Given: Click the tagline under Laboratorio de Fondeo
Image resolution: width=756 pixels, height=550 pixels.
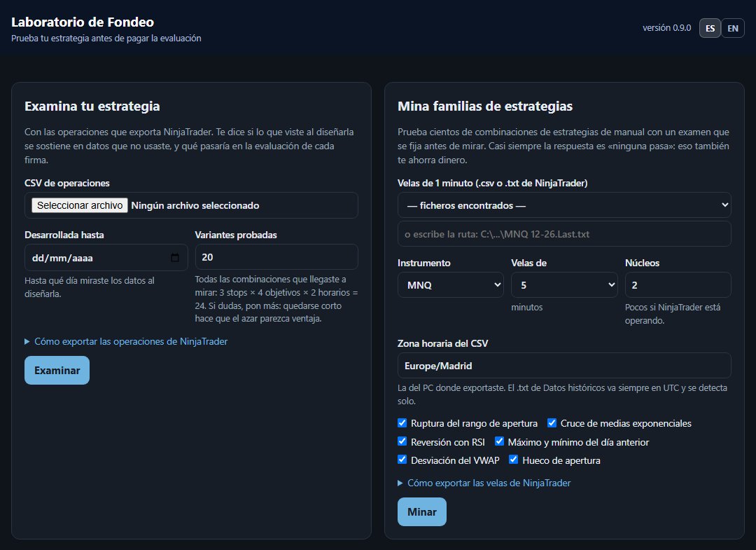Looking at the screenshot, I should [x=106, y=38].
